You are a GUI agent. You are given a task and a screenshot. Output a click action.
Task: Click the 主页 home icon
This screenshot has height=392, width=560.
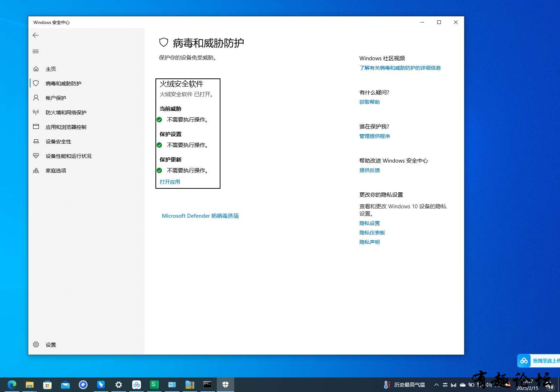(x=36, y=69)
